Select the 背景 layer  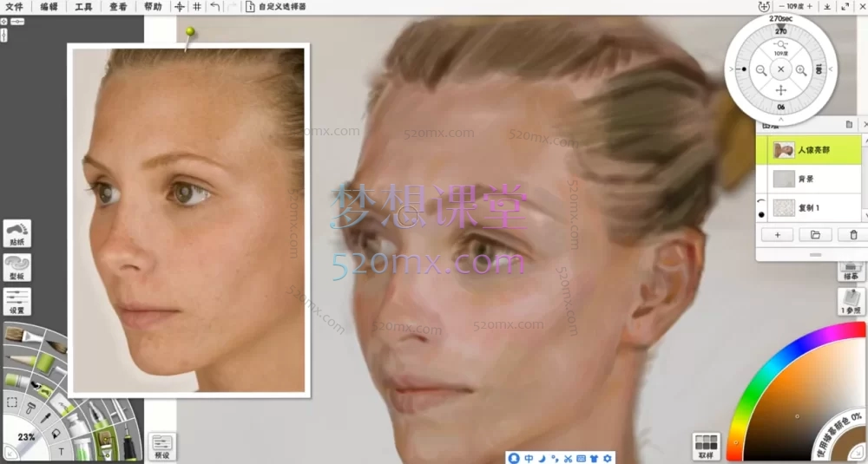click(809, 179)
